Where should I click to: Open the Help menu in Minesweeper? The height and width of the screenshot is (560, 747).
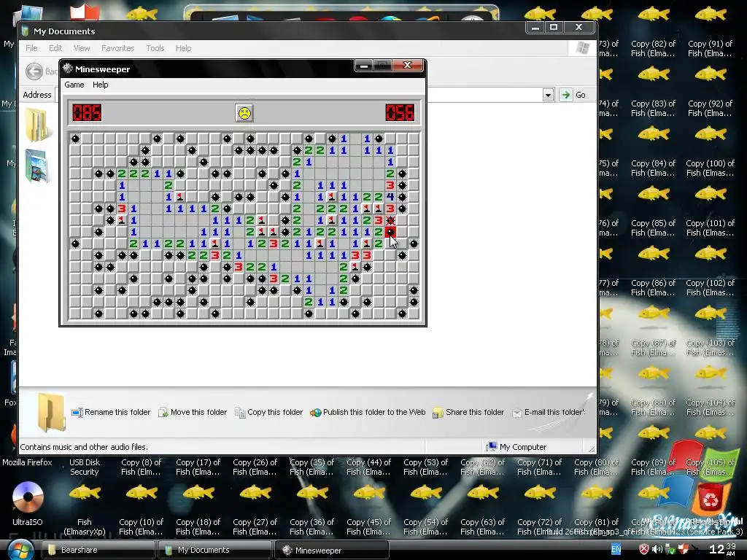click(x=101, y=85)
